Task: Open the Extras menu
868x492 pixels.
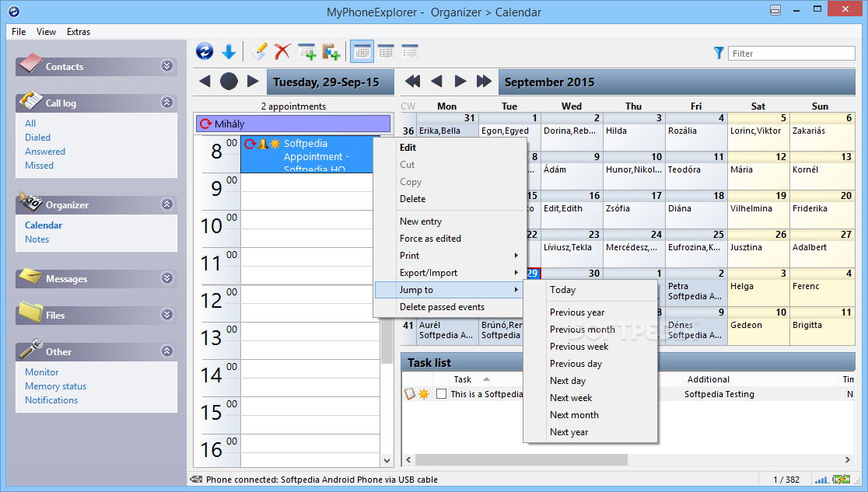Action: click(x=79, y=32)
